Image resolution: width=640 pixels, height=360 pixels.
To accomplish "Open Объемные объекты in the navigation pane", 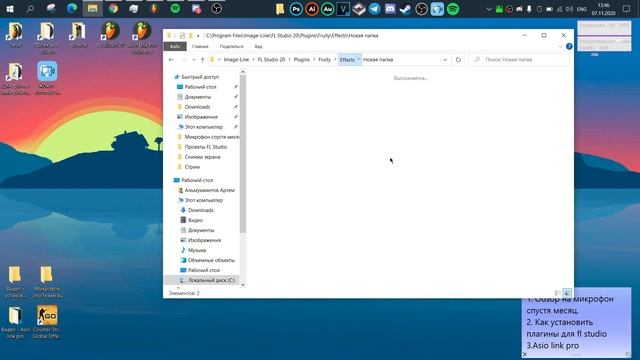I will 211,260.
